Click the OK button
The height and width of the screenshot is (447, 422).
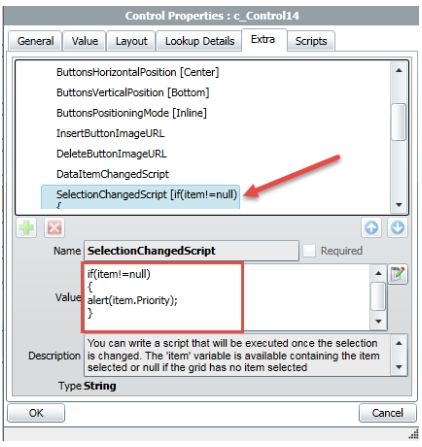coord(36,413)
